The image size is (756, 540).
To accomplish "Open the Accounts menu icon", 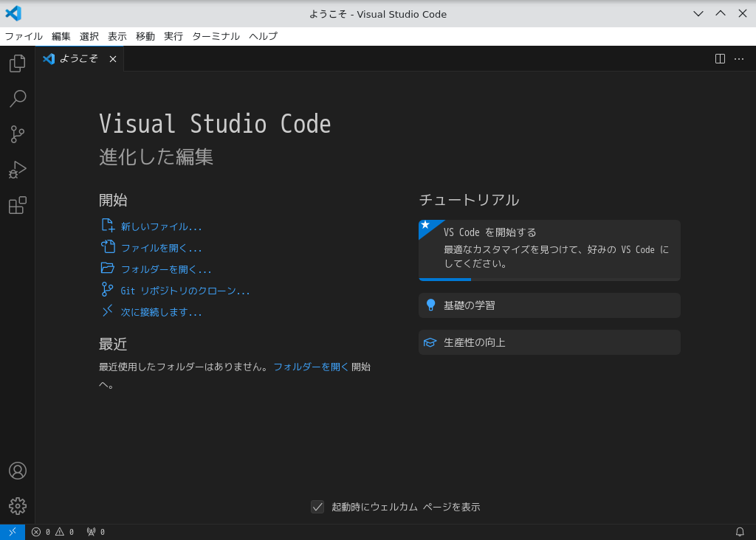I will 18,471.
